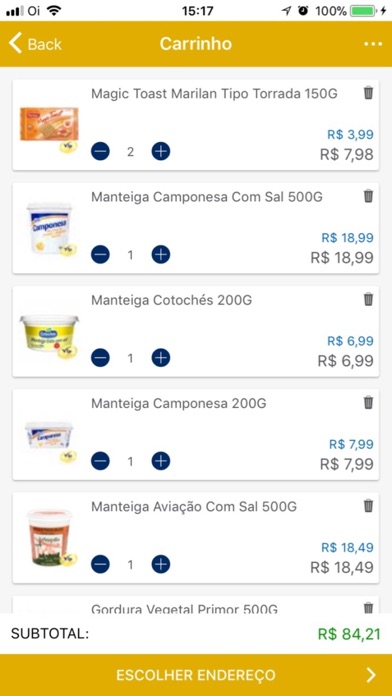The image size is (392, 696).
Task: Delete Gordura Vegetal Primor 500G item
Action: click(368, 608)
